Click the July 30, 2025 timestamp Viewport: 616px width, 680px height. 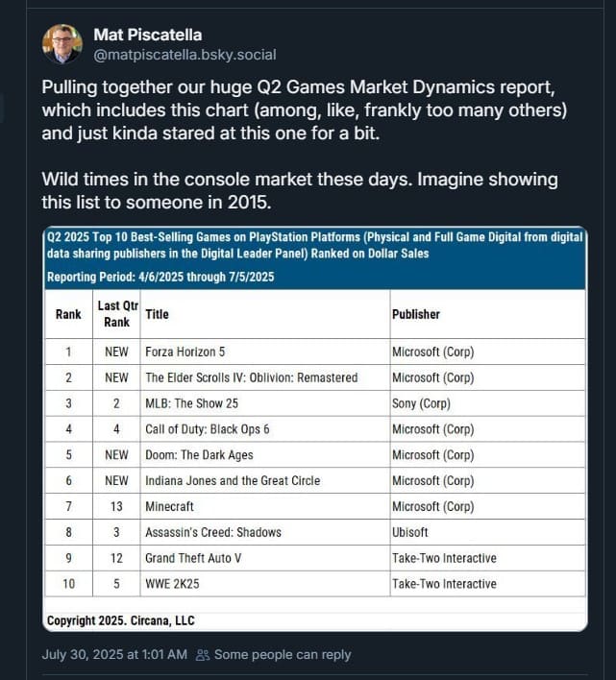[x=114, y=654]
